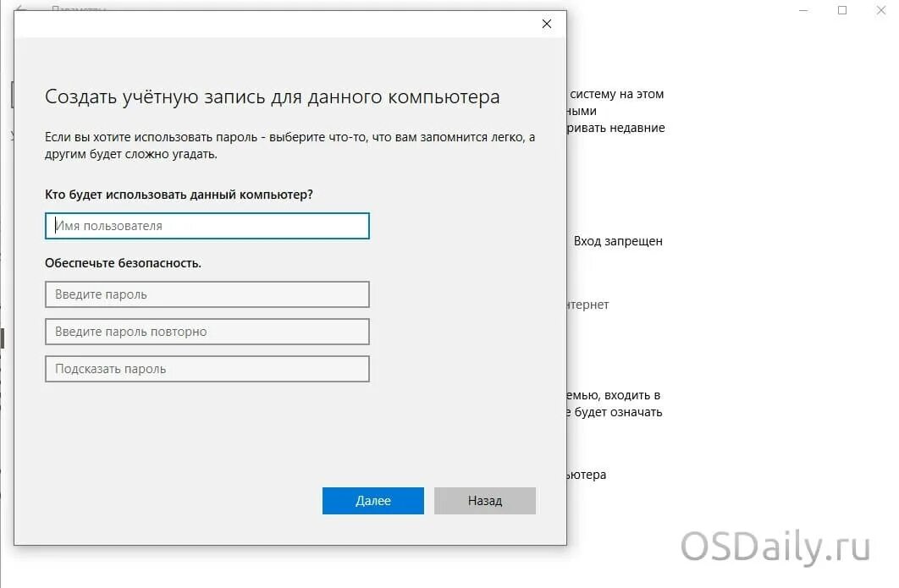Click the 'Подсказать пароль' hint field
The width and height of the screenshot is (899, 588).
click(207, 369)
